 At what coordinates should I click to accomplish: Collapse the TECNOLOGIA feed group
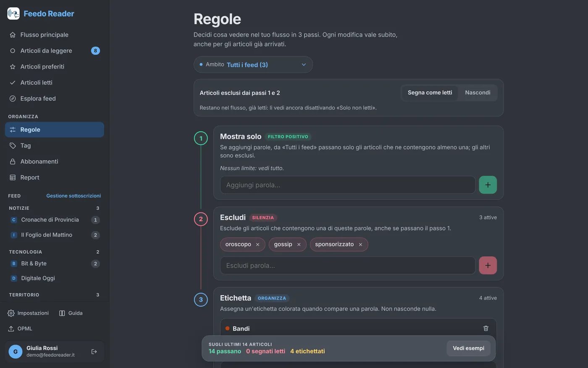(x=55, y=252)
